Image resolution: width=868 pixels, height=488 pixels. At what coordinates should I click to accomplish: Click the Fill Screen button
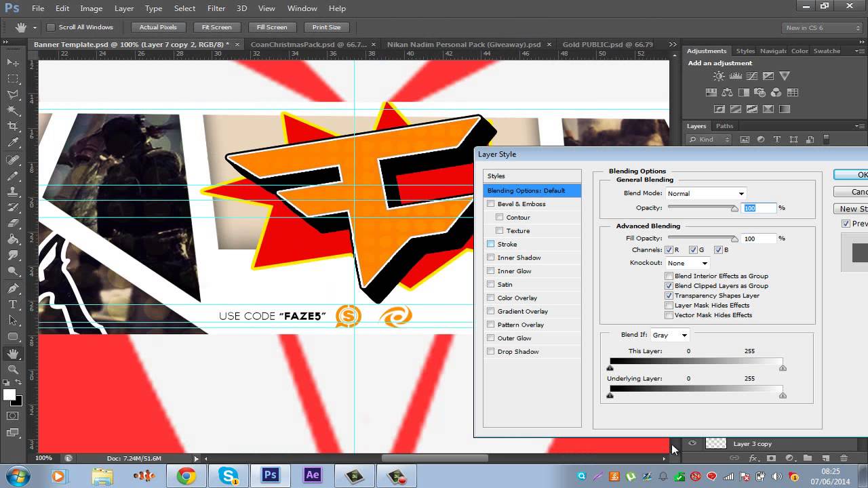click(x=272, y=27)
